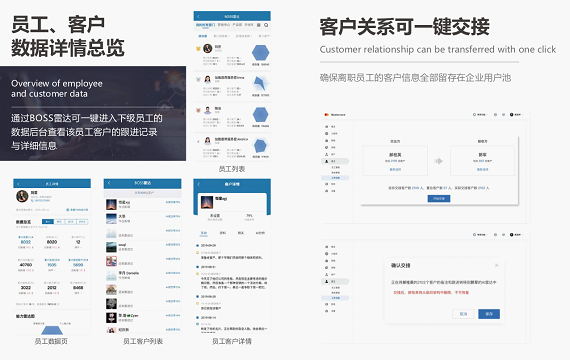Image resolution: width=570 pixels, height=360 pixels.
Task: Tap the hexagon radar chart of the first employee
Action: click(260, 53)
